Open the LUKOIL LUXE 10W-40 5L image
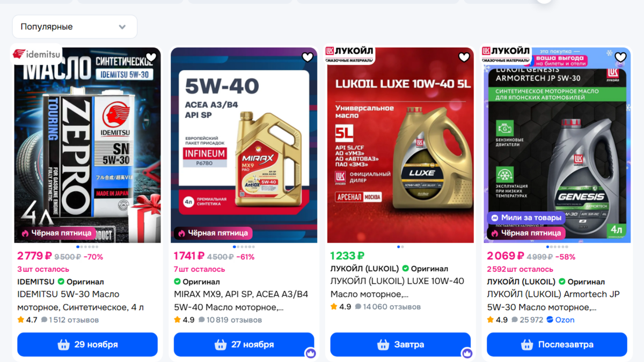Screen dimensions: 644x362 click(400, 145)
